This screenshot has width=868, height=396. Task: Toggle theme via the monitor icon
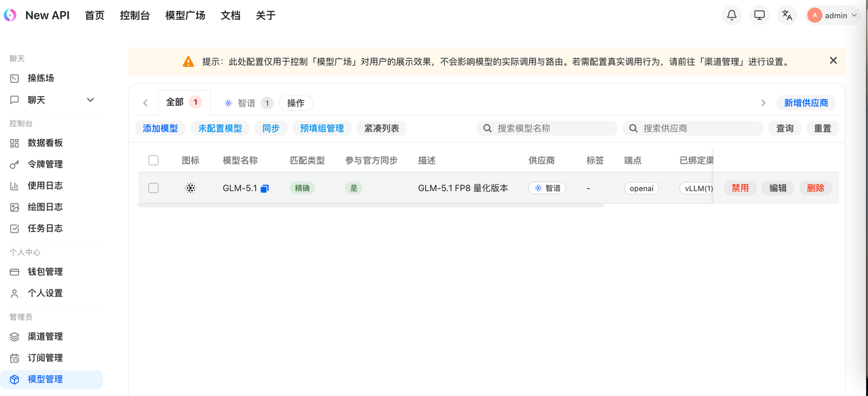(x=759, y=15)
